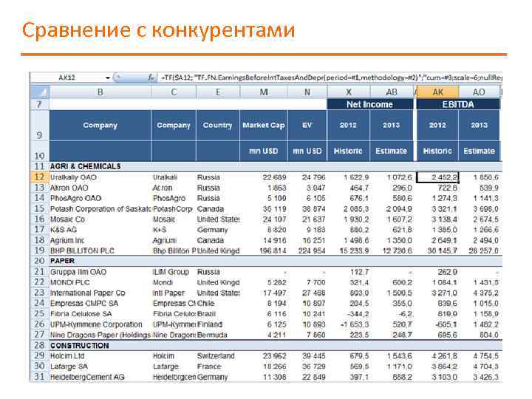The width and height of the screenshot is (532, 399).
Task: Select cell BHP BILLITON PLC
Action: pyautogui.click(x=100, y=250)
